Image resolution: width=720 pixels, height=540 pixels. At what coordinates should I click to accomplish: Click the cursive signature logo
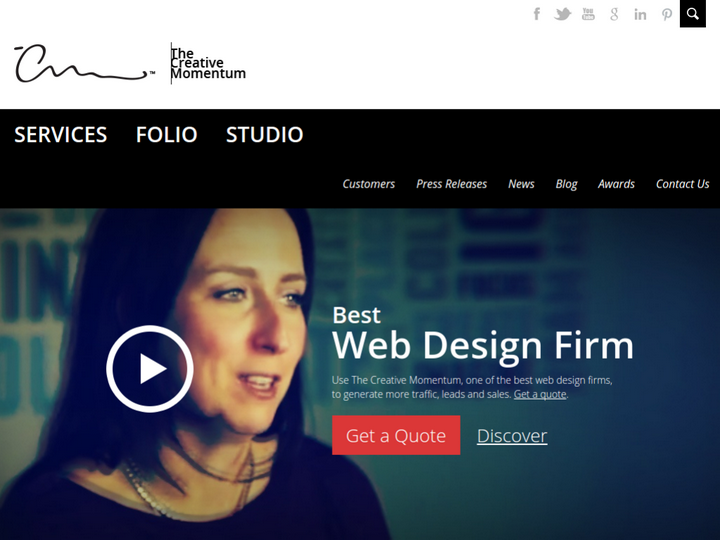click(x=85, y=63)
